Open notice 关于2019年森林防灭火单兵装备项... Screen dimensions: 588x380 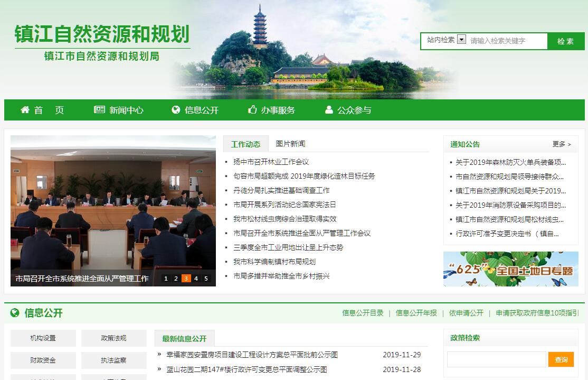[510, 162]
